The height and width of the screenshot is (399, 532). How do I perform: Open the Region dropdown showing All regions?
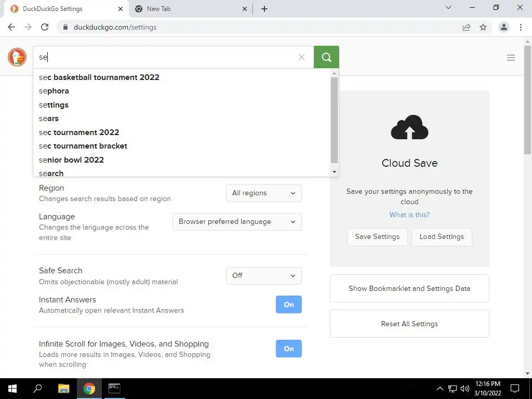click(263, 193)
